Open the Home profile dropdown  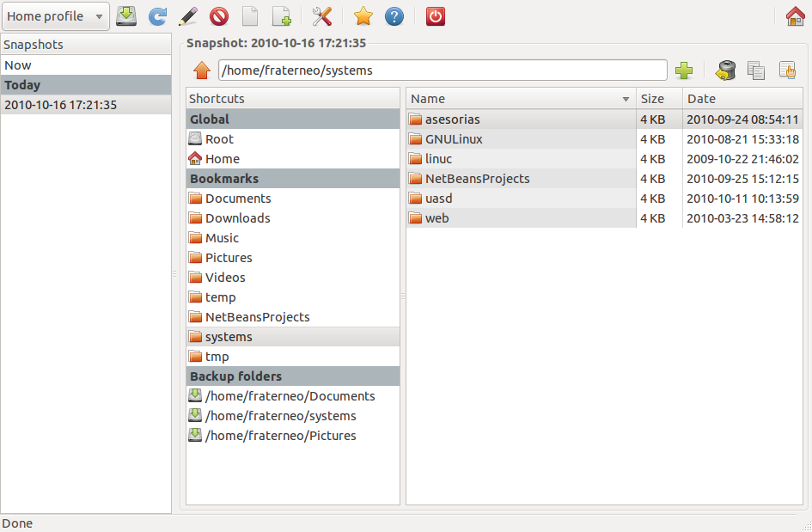55,15
